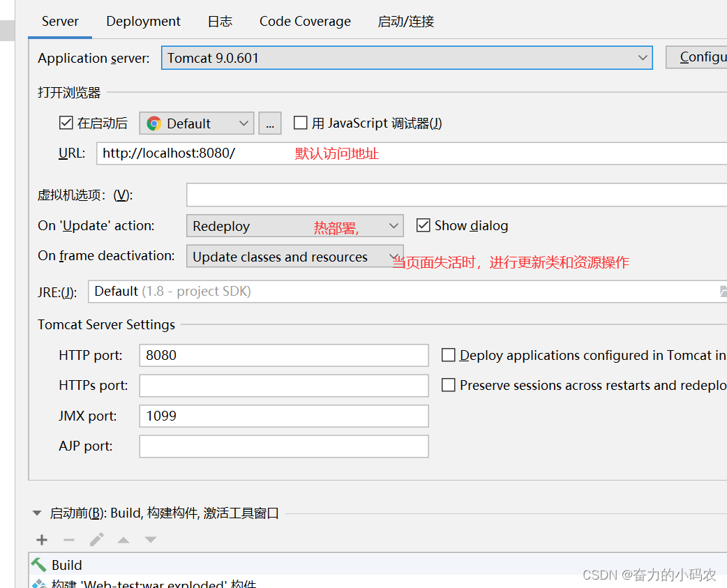Collapse the 启动前 section
This screenshot has height=588, width=727.
coord(37,513)
